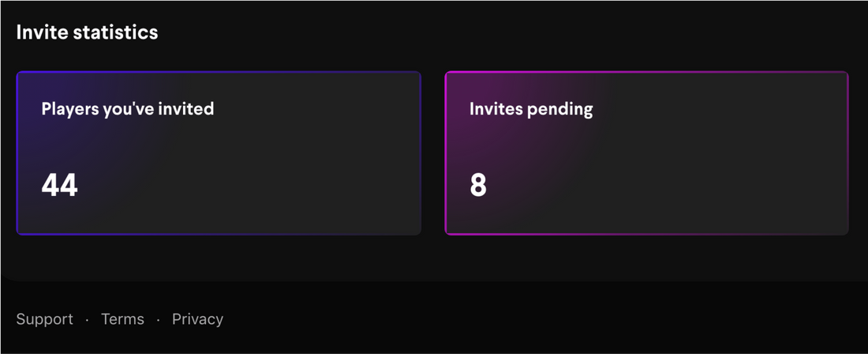Click the dot separator before Privacy
The width and height of the screenshot is (868, 354).
click(159, 320)
